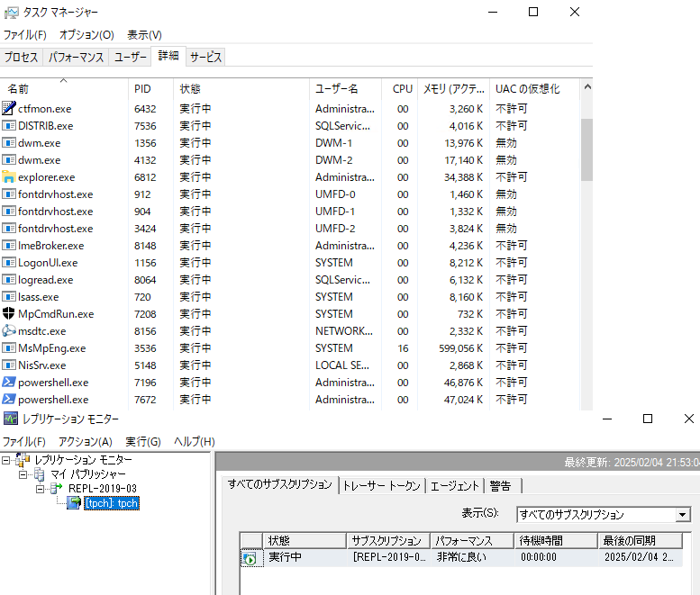Click the MsMpEng.exe process icon
This screenshot has height=595, width=700.
tap(8, 347)
